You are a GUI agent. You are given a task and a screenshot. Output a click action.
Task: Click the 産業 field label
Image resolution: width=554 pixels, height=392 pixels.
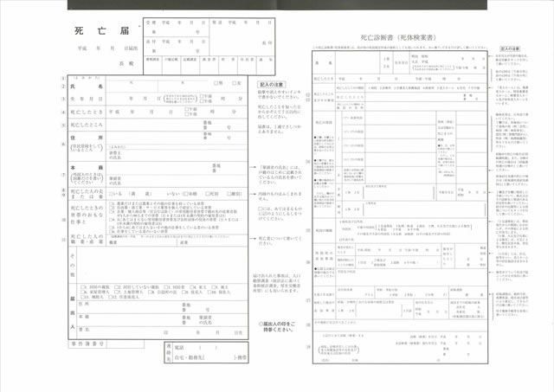click(184, 242)
